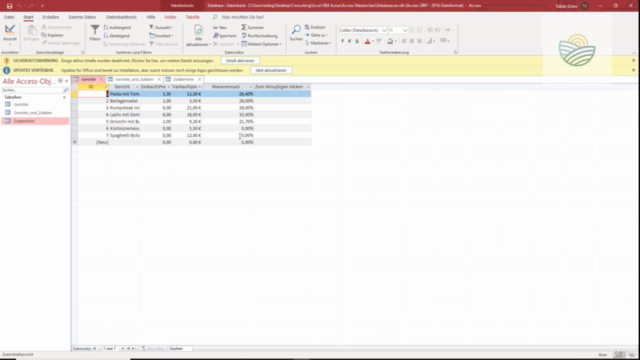This screenshot has width=640, height=360.
Task: Close the security warning bar
Action: [x=633, y=60]
